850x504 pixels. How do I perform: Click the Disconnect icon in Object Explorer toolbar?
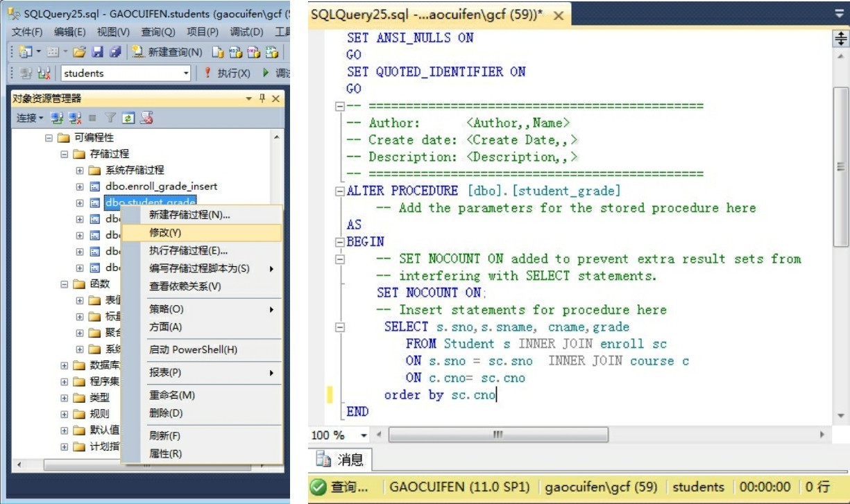tap(75, 119)
